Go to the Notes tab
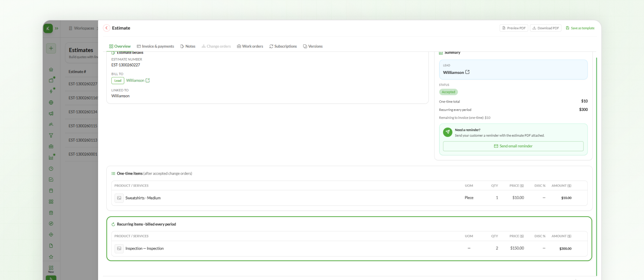Viewport: 644px width, 280px height. tap(188, 46)
